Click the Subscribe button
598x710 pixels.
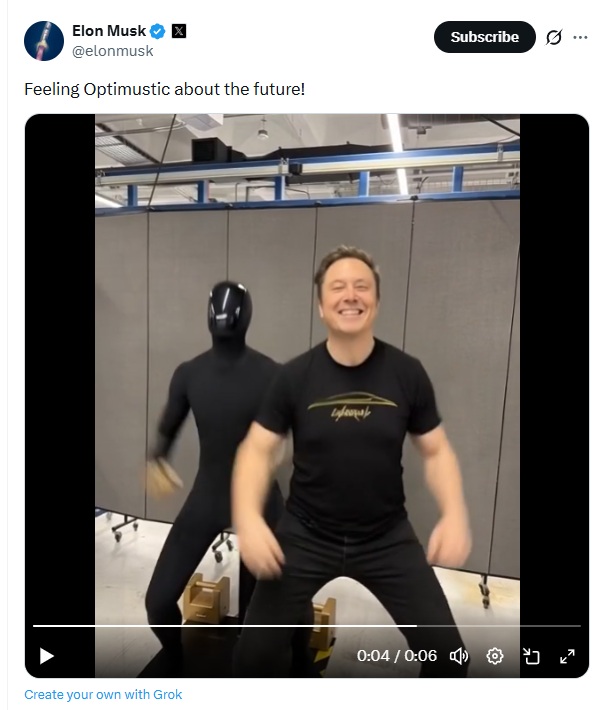(x=484, y=37)
